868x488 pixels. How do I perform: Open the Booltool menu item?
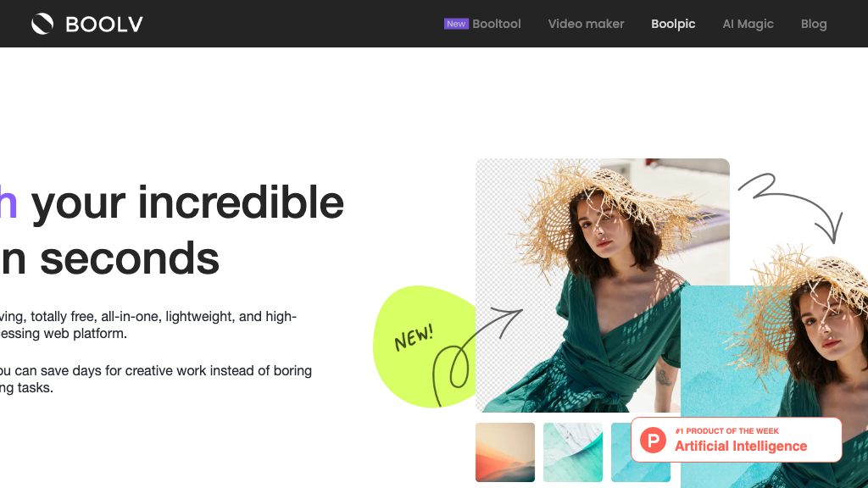coord(497,24)
